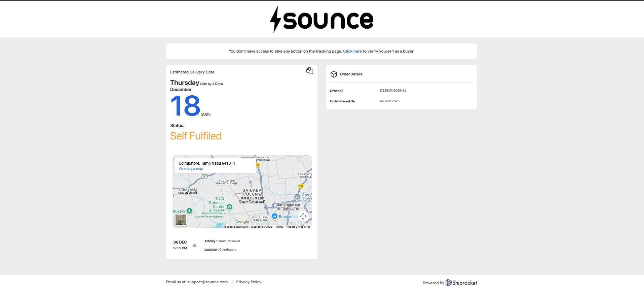The image size is (644, 290).
Task: Open Keyboard shortcuts on the map
Action: (x=235, y=227)
